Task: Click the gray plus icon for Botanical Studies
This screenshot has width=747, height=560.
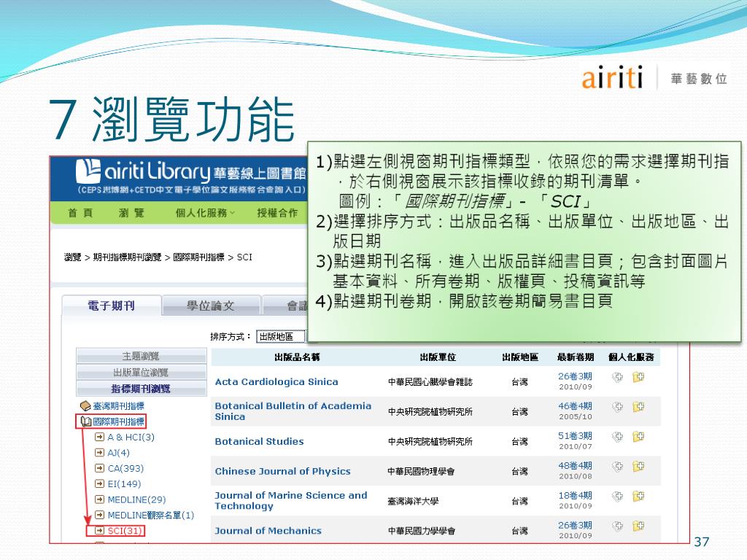Action: (x=617, y=437)
